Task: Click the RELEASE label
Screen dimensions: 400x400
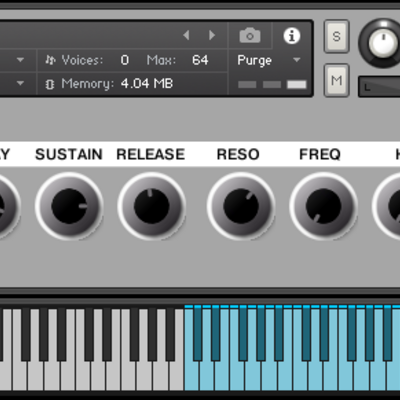Action: point(150,154)
